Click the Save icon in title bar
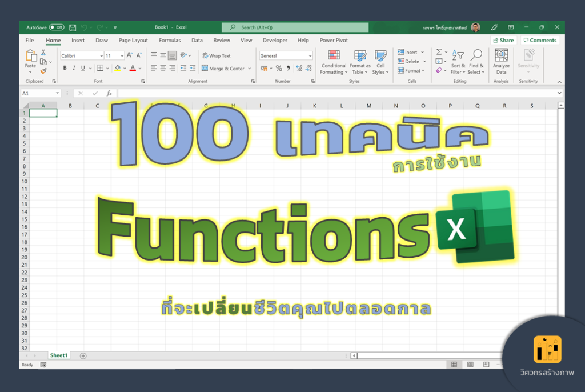 tap(73, 27)
